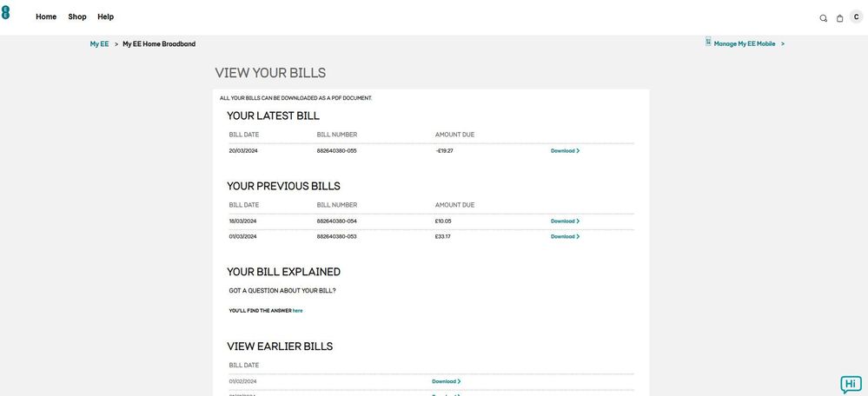Click the SIM icon beside Manage My EE Mobile
This screenshot has height=396, width=868.
pyautogui.click(x=708, y=42)
